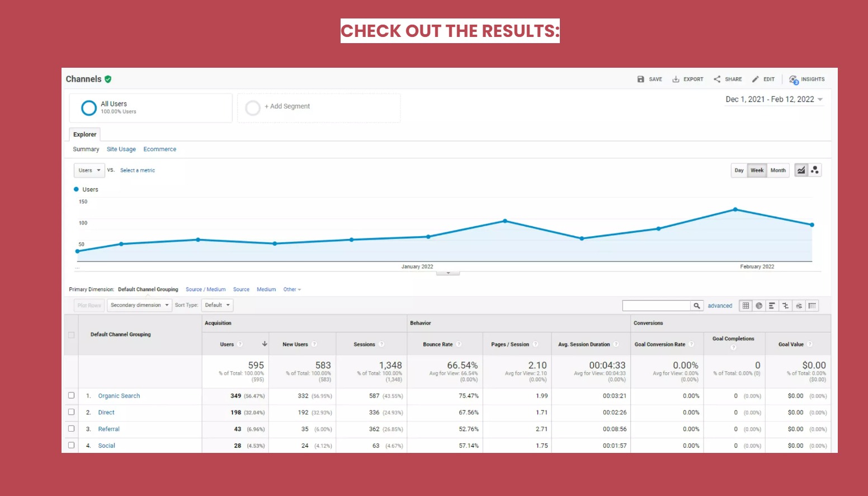868x496 pixels.
Task: Click the chart's highest data point in February
Action: [735, 210]
